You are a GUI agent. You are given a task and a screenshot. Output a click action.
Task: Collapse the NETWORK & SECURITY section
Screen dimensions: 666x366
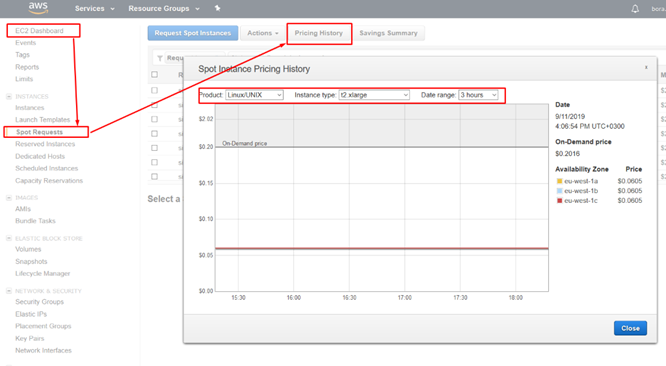coord(8,291)
